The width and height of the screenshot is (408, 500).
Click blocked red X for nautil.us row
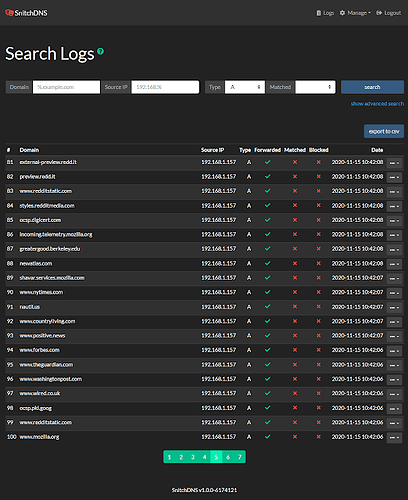point(319,307)
